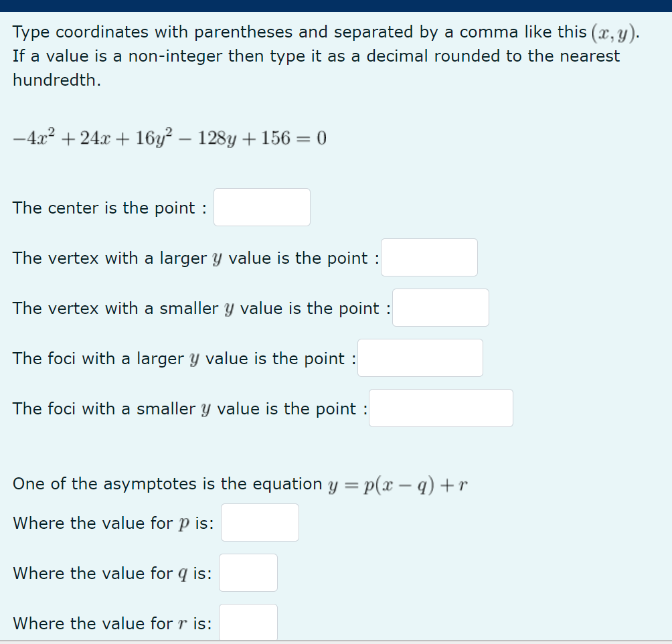Click the asymptote equation y = p(x−q)+r text
The image size is (672, 644).
coord(241,483)
